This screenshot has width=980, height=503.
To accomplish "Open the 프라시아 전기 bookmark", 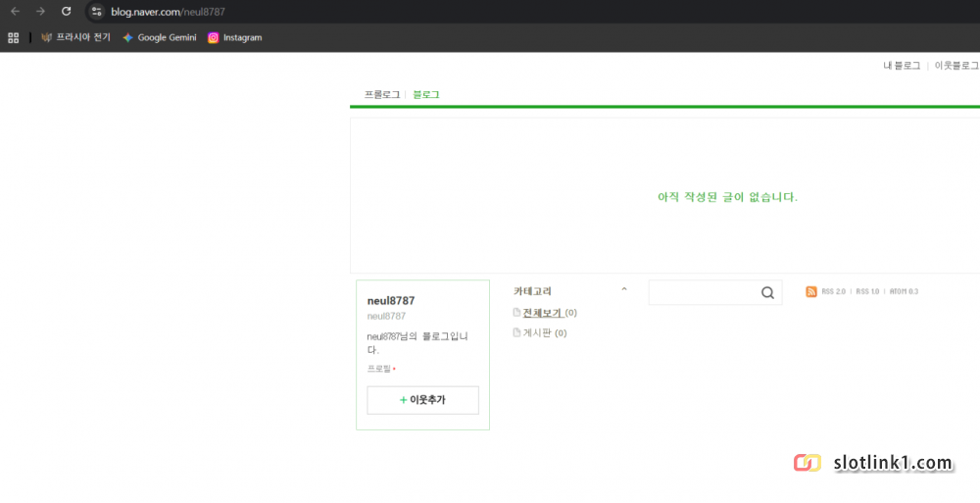I will click(75, 37).
